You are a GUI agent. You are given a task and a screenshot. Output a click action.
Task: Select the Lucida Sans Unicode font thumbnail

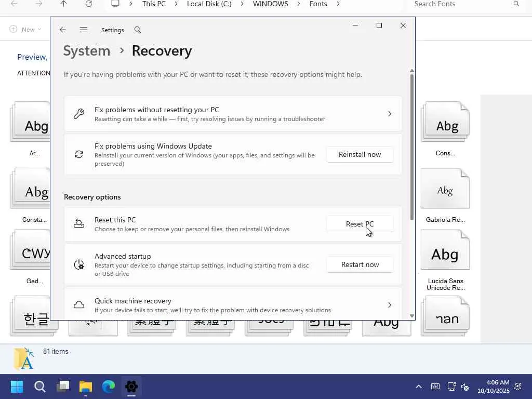pos(445,250)
